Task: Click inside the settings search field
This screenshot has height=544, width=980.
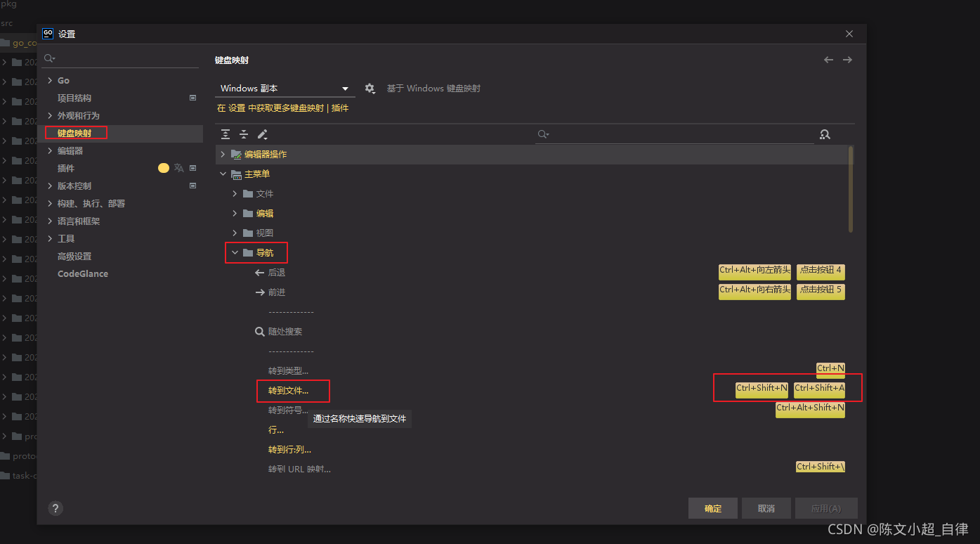Action: pyautogui.click(x=121, y=58)
